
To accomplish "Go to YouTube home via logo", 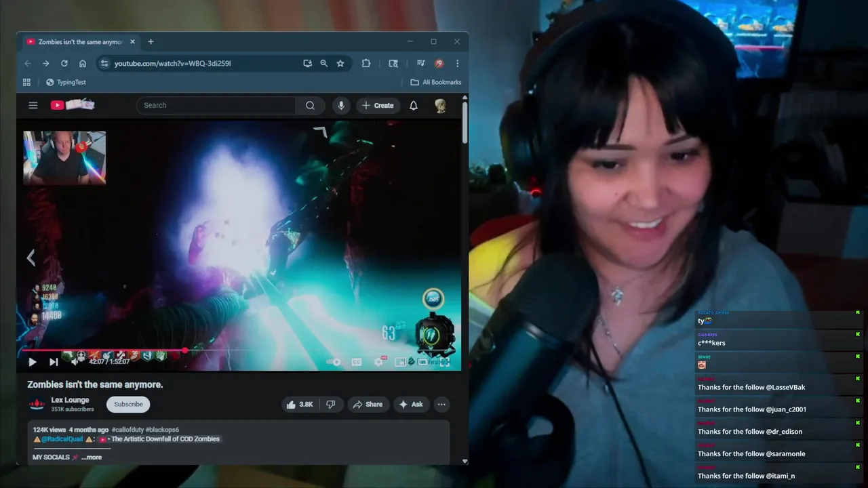I will [x=72, y=105].
